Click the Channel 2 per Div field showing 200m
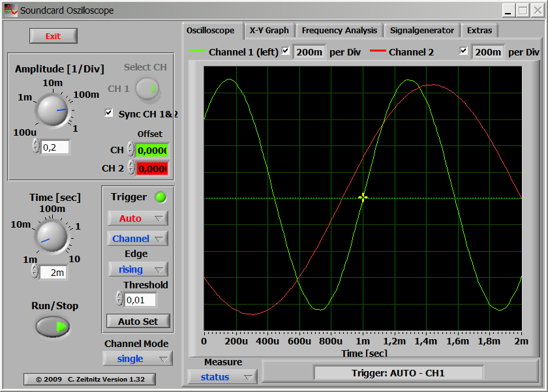The height and width of the screenshot is (392, 548). coord(487,52)
